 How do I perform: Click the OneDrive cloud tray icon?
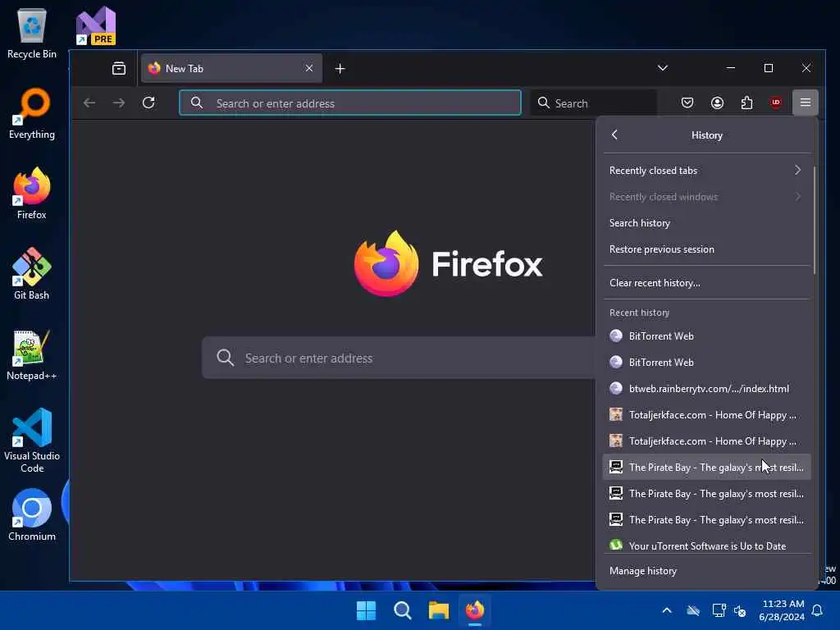[x=693, y=610]
